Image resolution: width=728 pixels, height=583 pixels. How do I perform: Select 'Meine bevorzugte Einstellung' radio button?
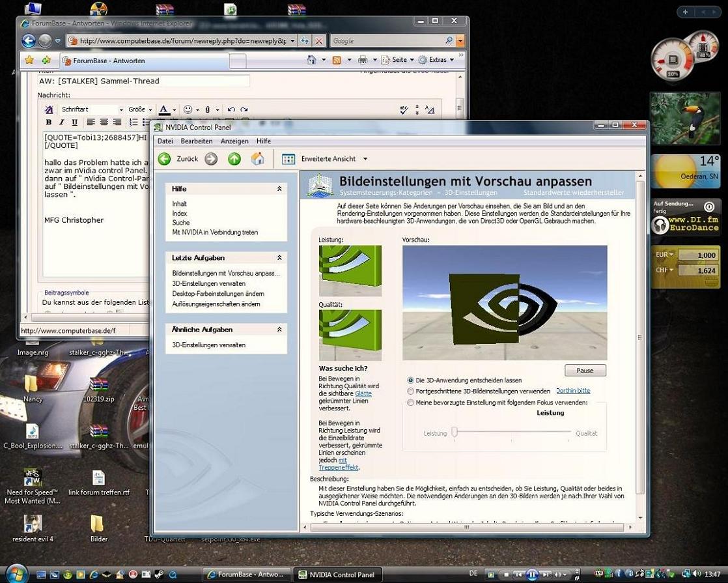coord(410,403)
